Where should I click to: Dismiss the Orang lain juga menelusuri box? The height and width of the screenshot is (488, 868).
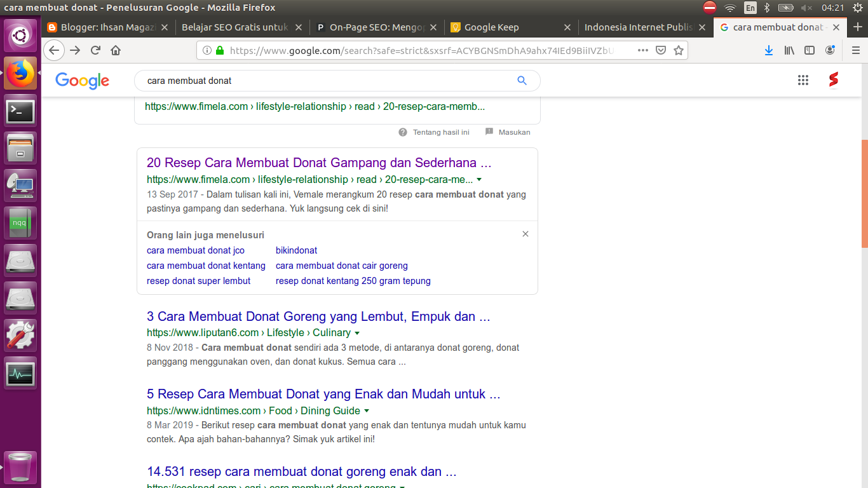[526, 234]
